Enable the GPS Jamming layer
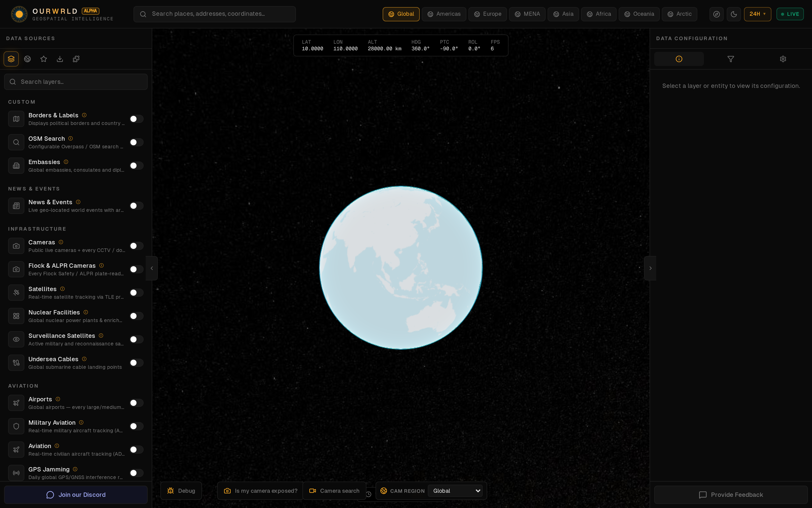Image resolution: width=812 pixels, height=508 pixels. tap(137, 473)
